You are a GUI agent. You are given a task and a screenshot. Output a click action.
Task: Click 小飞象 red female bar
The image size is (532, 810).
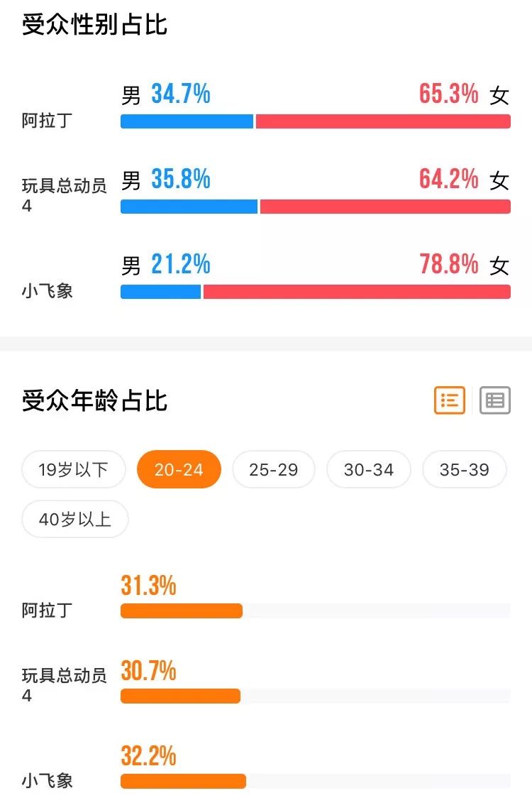pos(357,292)
